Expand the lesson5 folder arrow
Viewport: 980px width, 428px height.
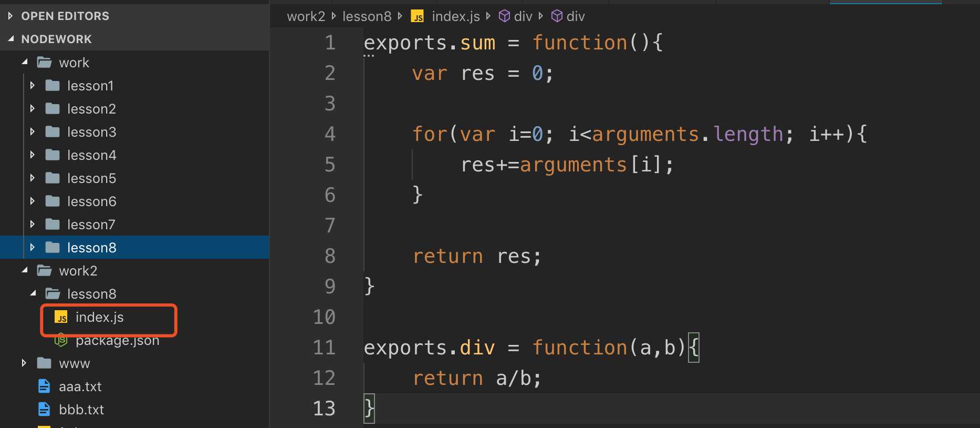point(33,178)
